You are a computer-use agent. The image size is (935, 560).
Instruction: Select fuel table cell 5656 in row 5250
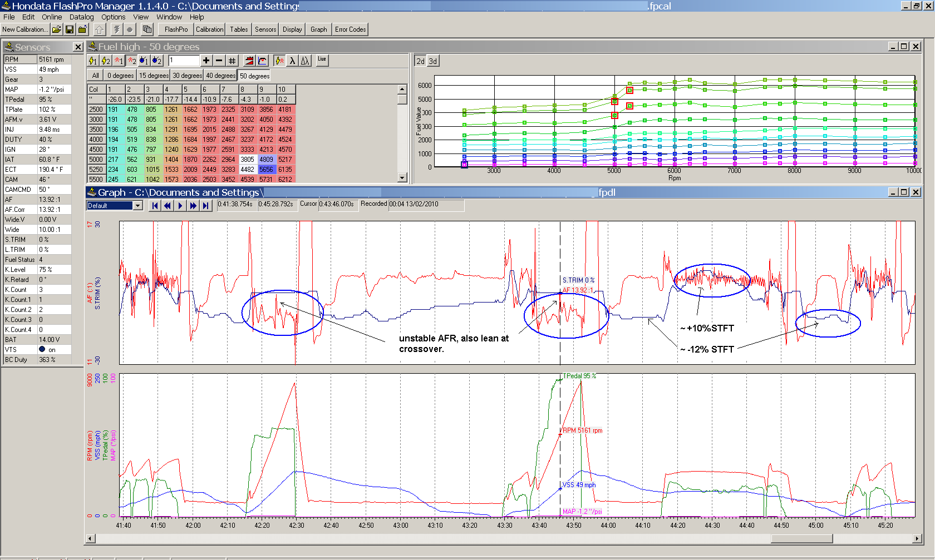tap(266, 170)
